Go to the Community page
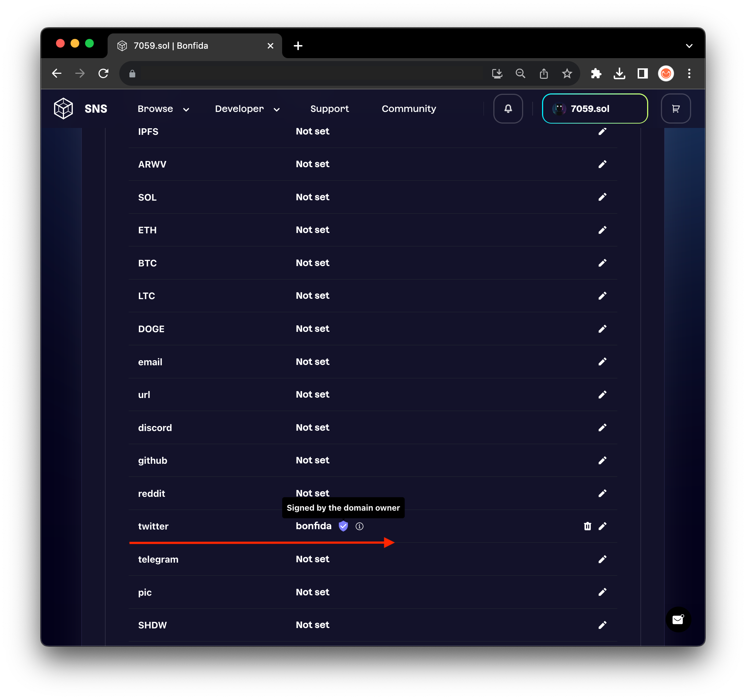This screenshot has height=700, width=746. (x=409, y=109)
